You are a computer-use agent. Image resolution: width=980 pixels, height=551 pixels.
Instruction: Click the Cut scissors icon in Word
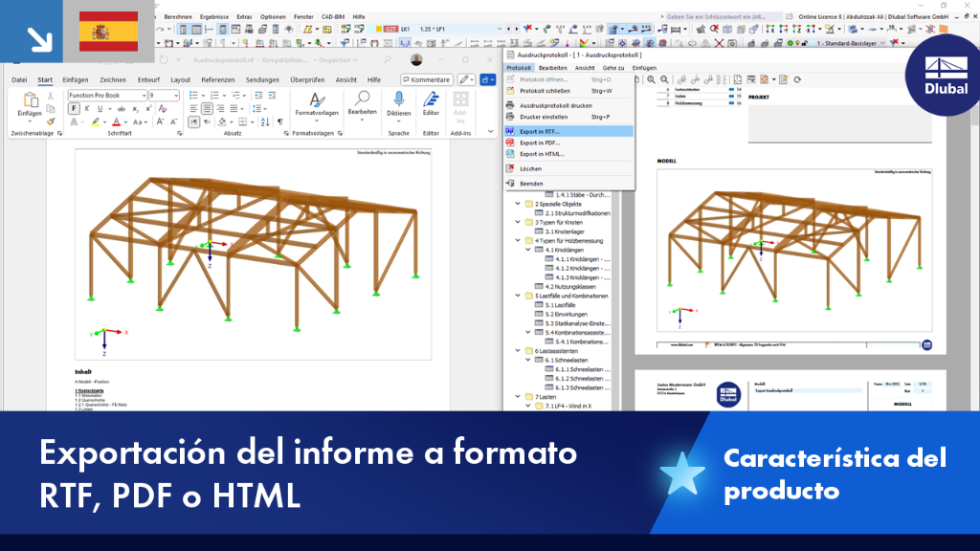click(51, 96)
